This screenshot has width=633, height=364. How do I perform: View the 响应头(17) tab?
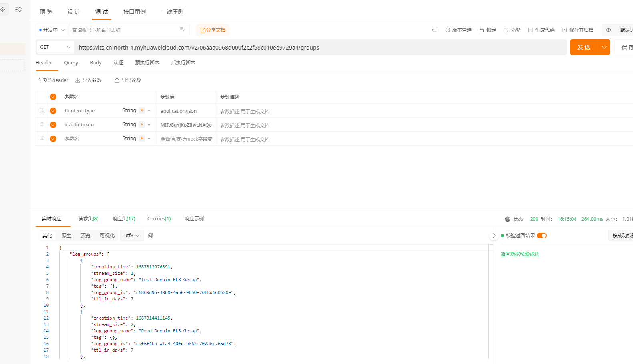point(124,219)
